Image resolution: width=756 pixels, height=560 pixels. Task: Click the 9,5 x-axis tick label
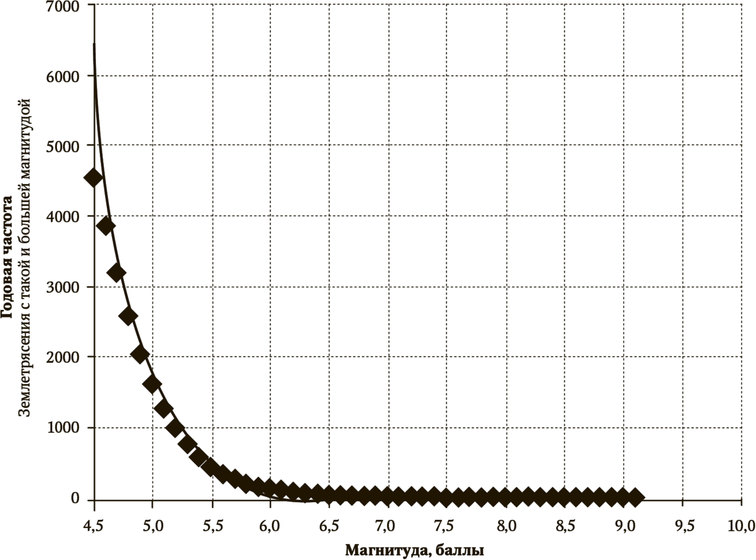(x=682, y=526)
